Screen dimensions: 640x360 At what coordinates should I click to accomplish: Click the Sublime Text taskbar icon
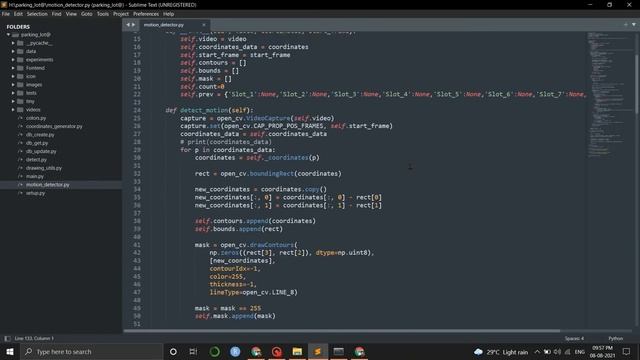coord(318,351)
